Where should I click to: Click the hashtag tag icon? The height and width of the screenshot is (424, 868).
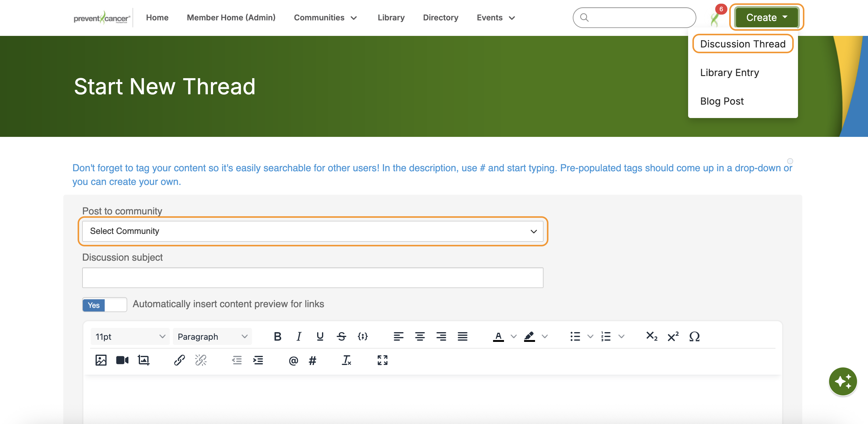312,361
